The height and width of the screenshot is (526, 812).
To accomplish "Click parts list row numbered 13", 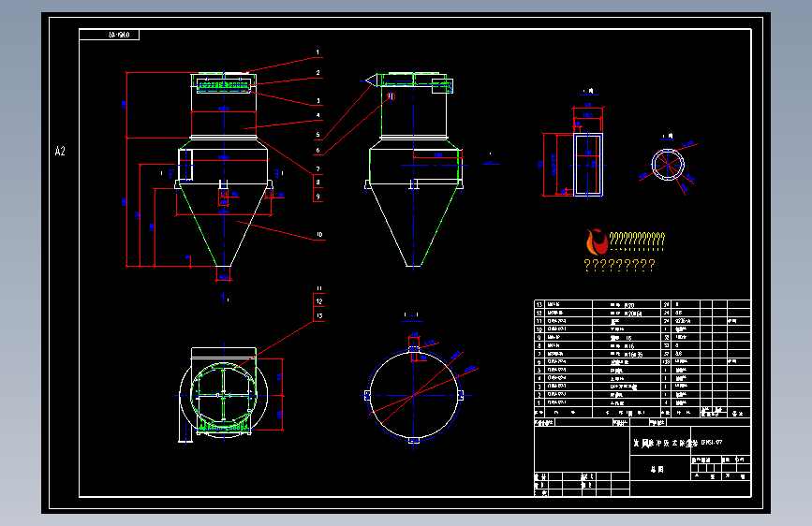I will pos(642,304).
